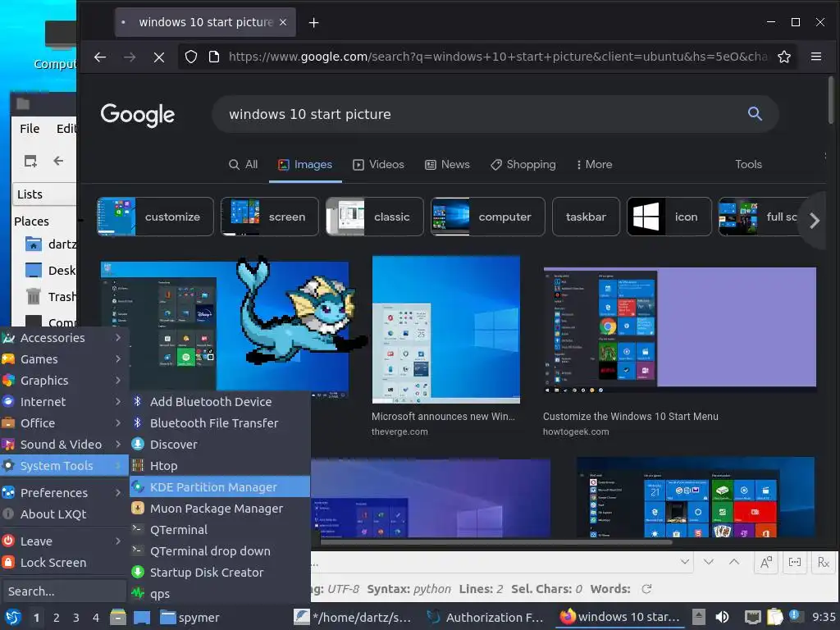Click the browser vertical scrollbar
Screen dimensions: 840x630
pyautogui.click(x=831, y=101)
